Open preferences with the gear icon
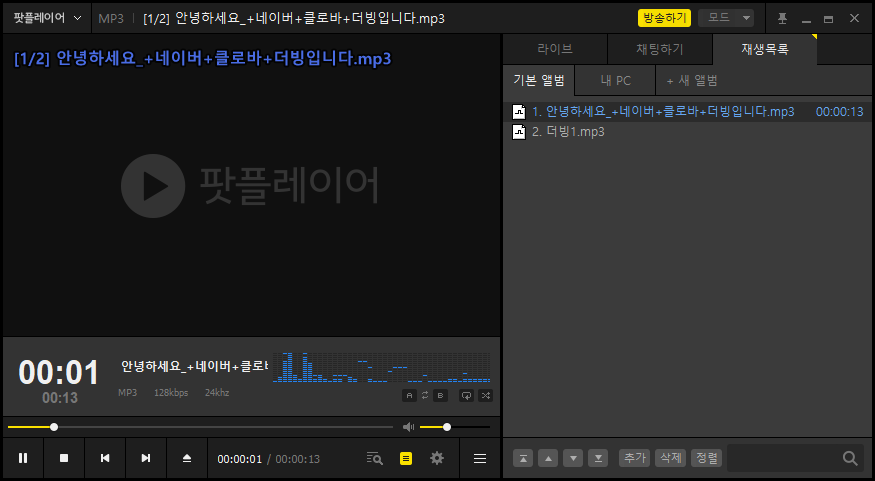 (x=437, y=458)
